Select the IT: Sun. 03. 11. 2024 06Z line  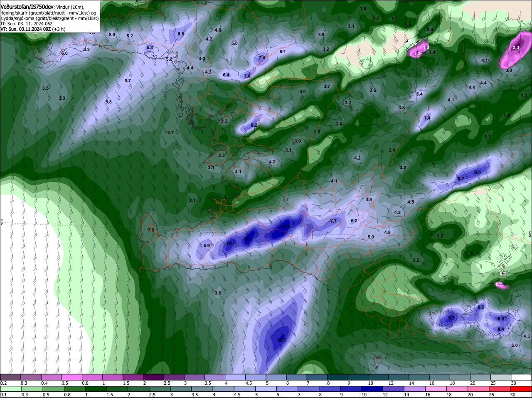pyautogui.click(x=27, y=24)
